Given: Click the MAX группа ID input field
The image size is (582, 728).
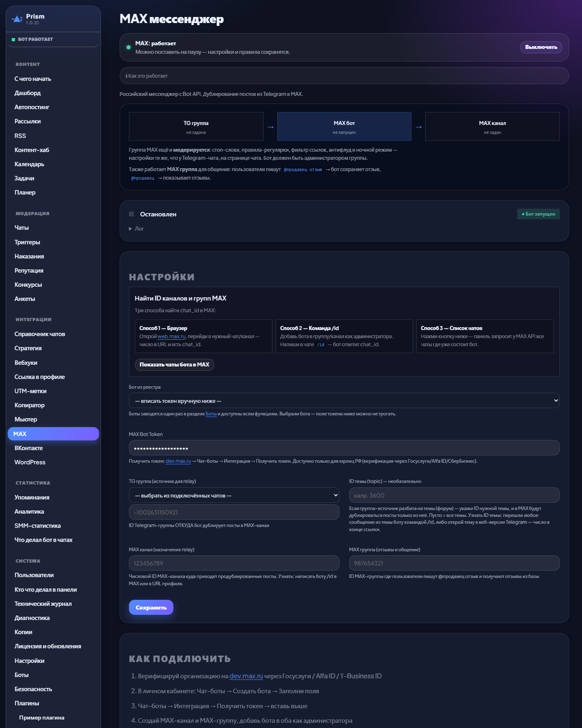Looking at the screenshot, I should coord(454,563).
